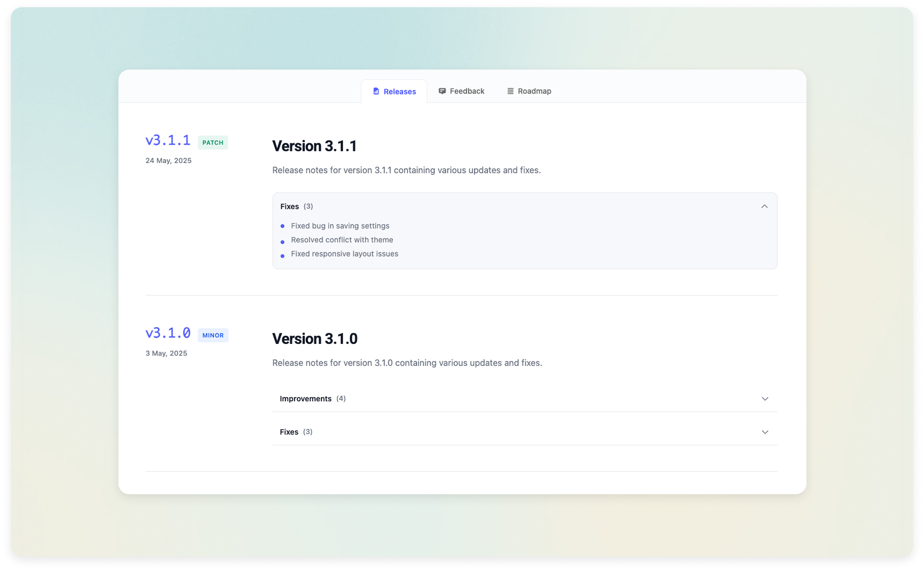Click the v3.1.1 version link
This screenshot has width=924, height=571.
[168, 140]
